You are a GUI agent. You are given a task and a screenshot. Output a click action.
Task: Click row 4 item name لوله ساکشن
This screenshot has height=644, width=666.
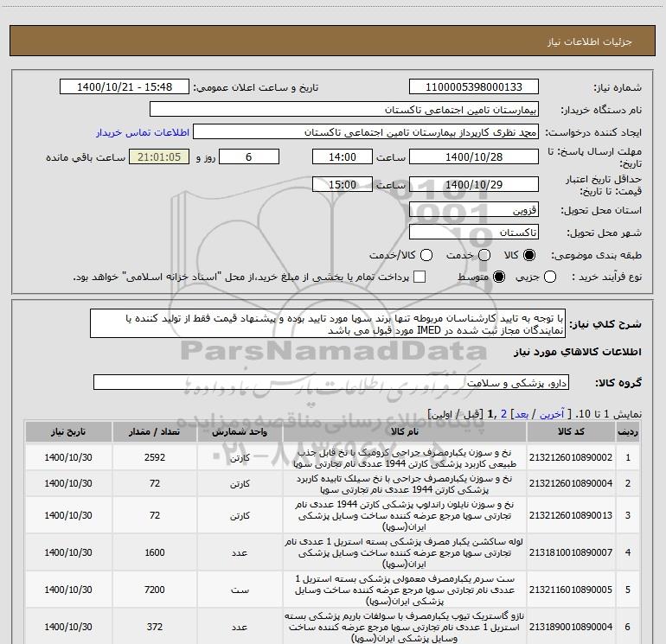[405, 552]
